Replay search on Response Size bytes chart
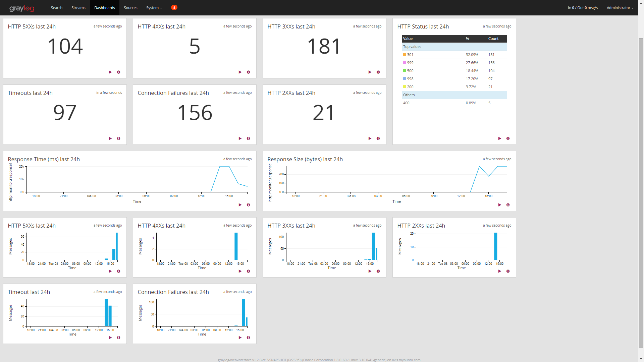 499,205
